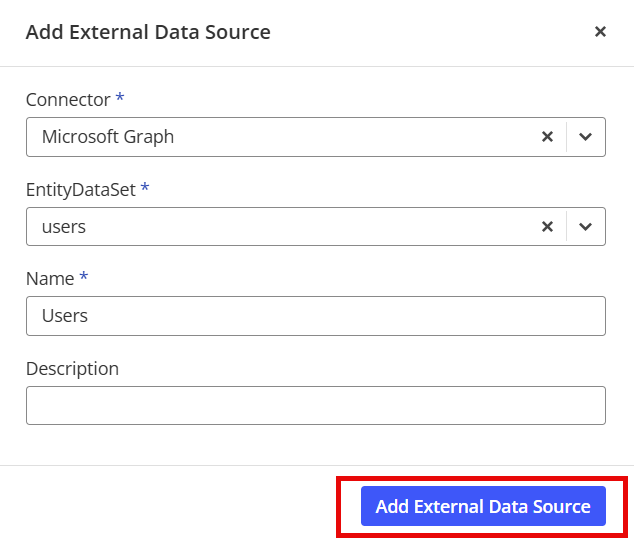The height and width of the screenshot is (545, 634).
Task: Click the required asterisk beside Connector
Action: pyautogui.click(x=120, y=99)
